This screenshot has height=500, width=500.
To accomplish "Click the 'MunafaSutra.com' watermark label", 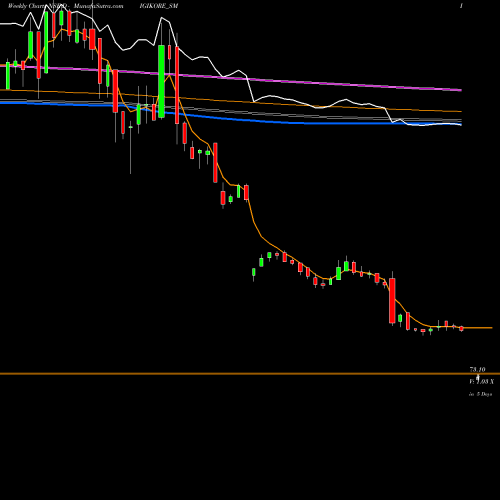I will click(98, 6).
